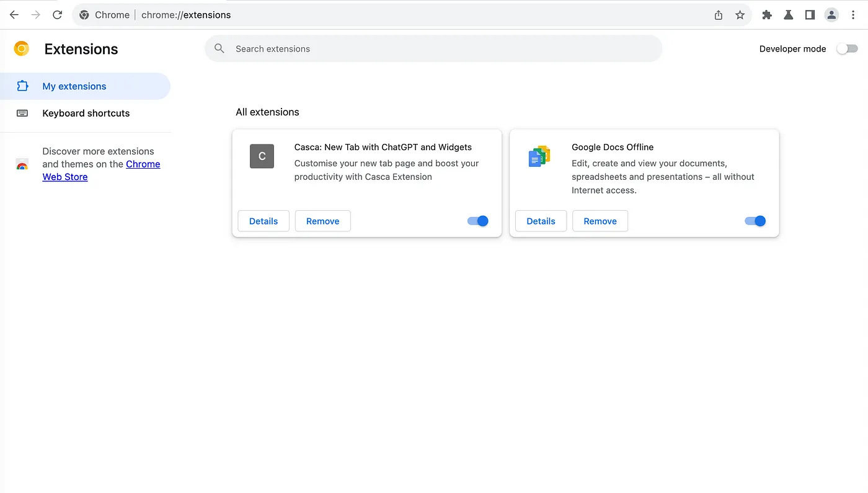
Task: Disable the Casca extension toggle
Action: tap(478, 221)
